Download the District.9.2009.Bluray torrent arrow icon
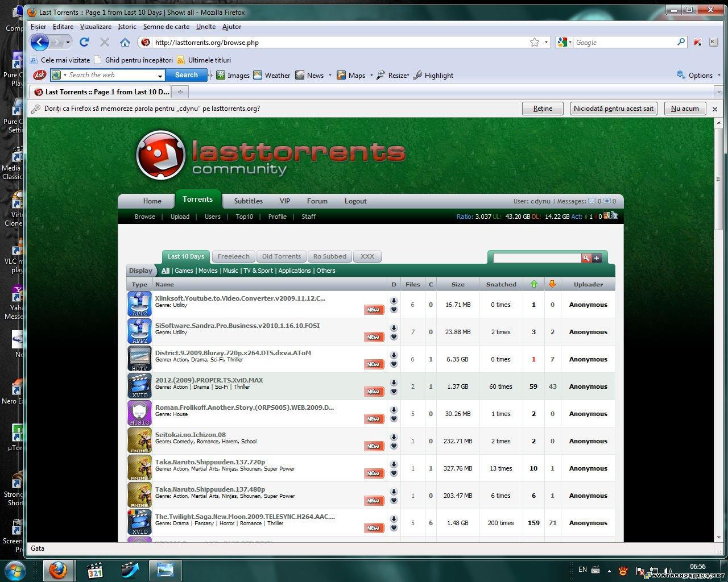Screen dimensions: 728x582 click(x=394, y=355)
